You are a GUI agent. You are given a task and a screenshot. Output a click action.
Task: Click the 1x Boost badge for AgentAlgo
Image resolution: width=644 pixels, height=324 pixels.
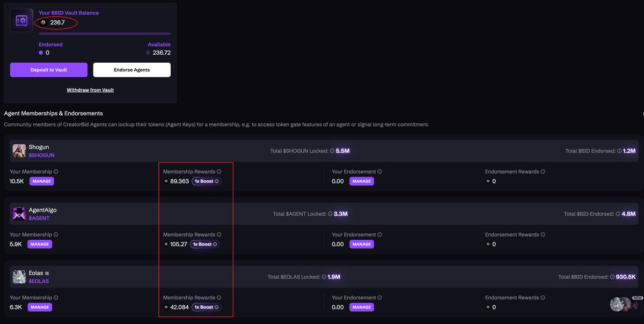tap(205, 244)
